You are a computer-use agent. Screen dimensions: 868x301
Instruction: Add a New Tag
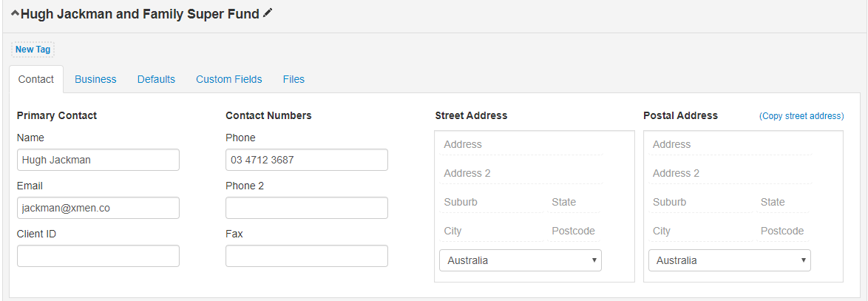[x=33, y=50]
